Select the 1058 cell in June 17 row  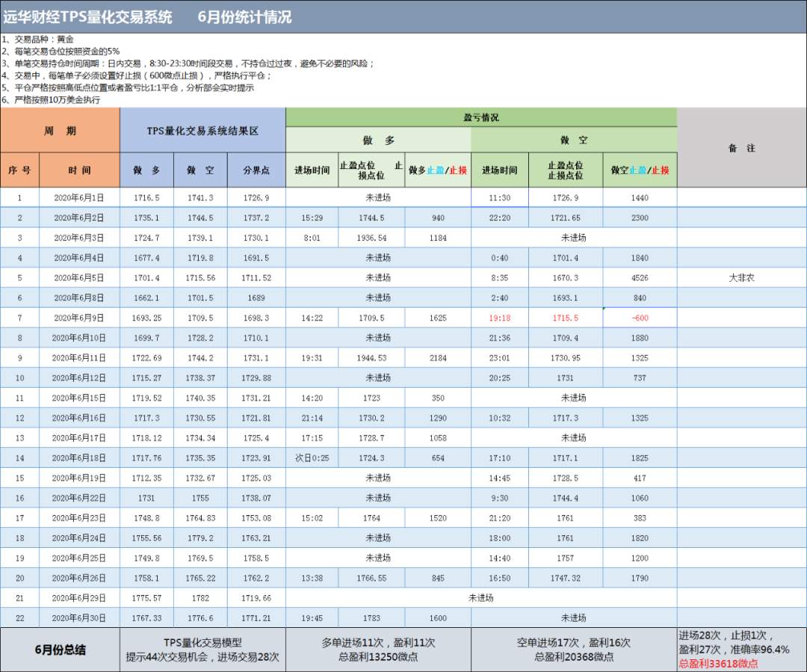click(x=438, y=438)
